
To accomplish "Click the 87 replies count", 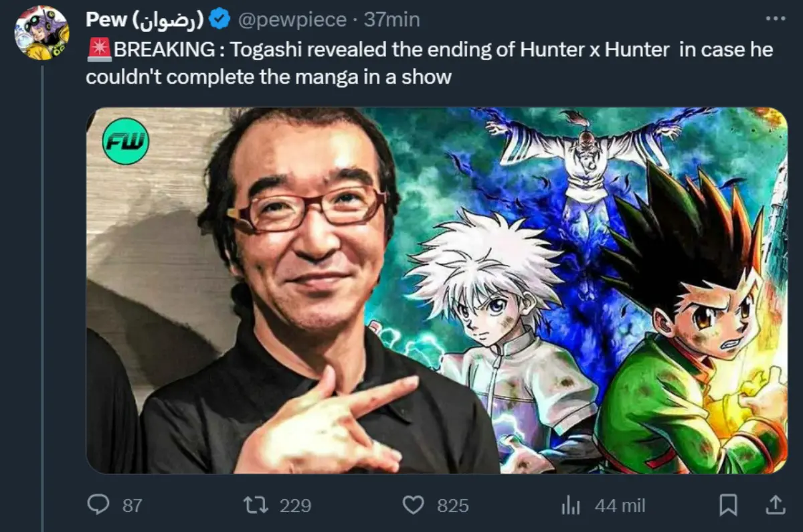I will click(x=132, y=505).
